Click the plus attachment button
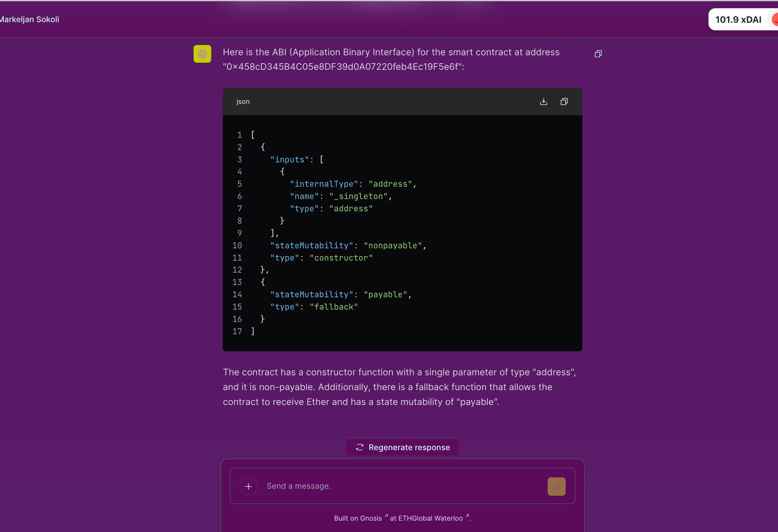778x532 pixels. (x=248, y=487)
